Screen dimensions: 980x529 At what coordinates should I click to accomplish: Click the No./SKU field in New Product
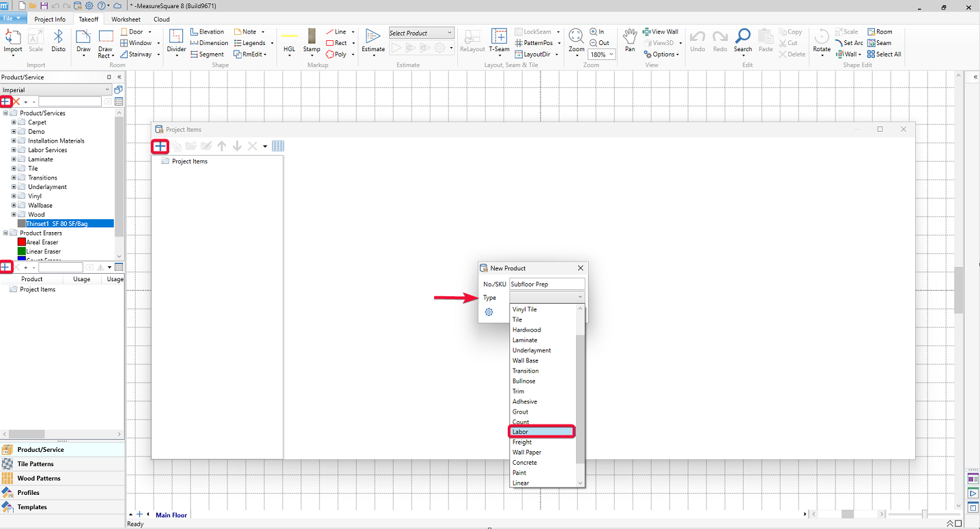pyautogui.click(x=547, y=284)
